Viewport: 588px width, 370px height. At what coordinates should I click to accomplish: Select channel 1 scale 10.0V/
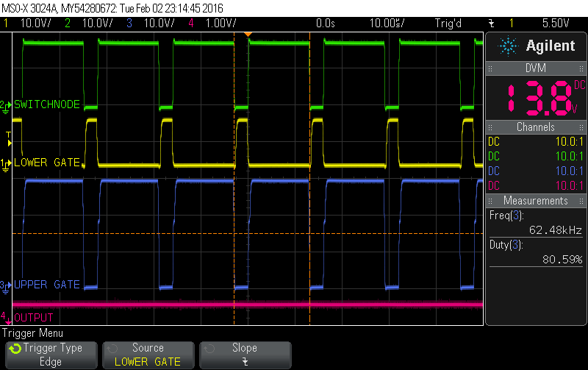point(35,24)
